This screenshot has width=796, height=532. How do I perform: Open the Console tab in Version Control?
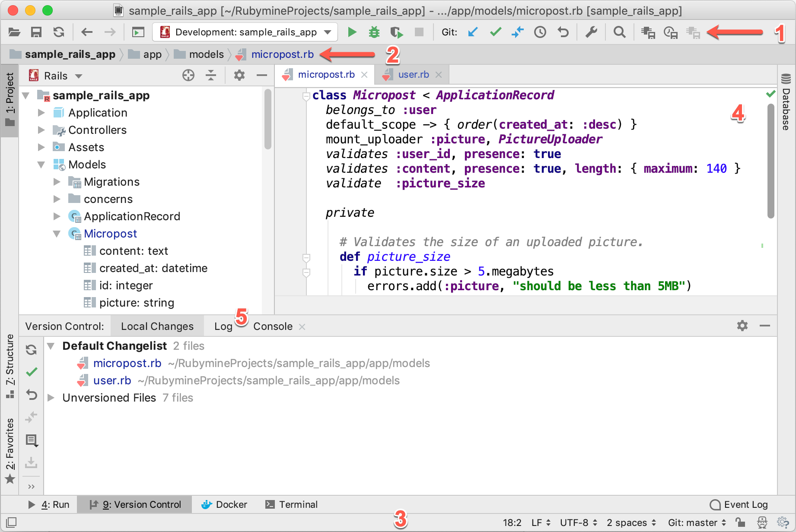[x=273, y=326]
